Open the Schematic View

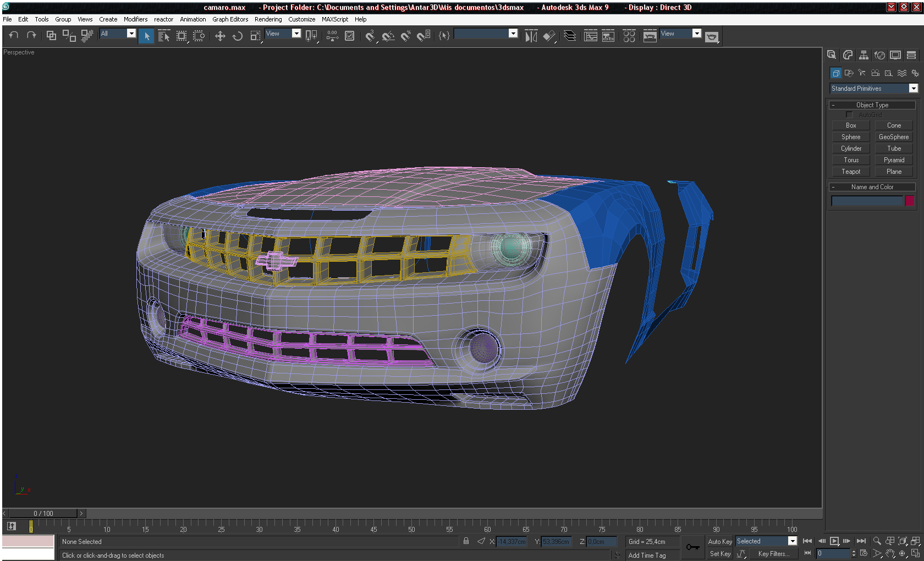click(608, 36)
